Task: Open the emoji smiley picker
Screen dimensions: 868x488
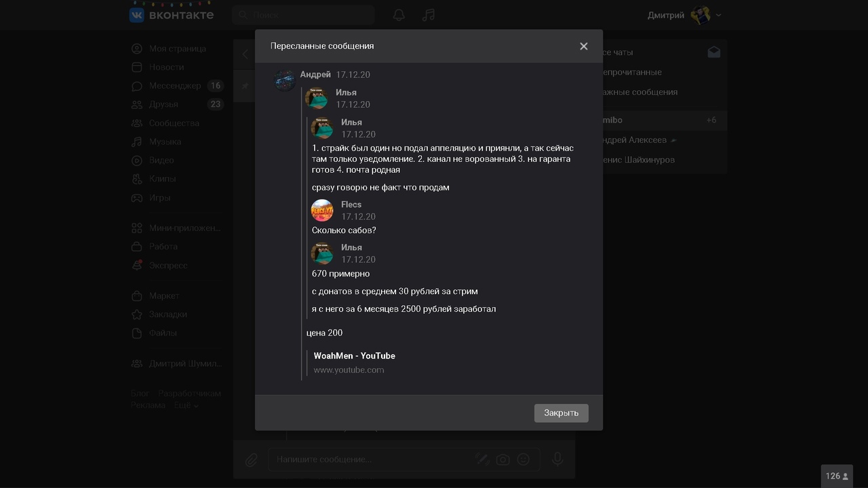Action: (523, 459)
